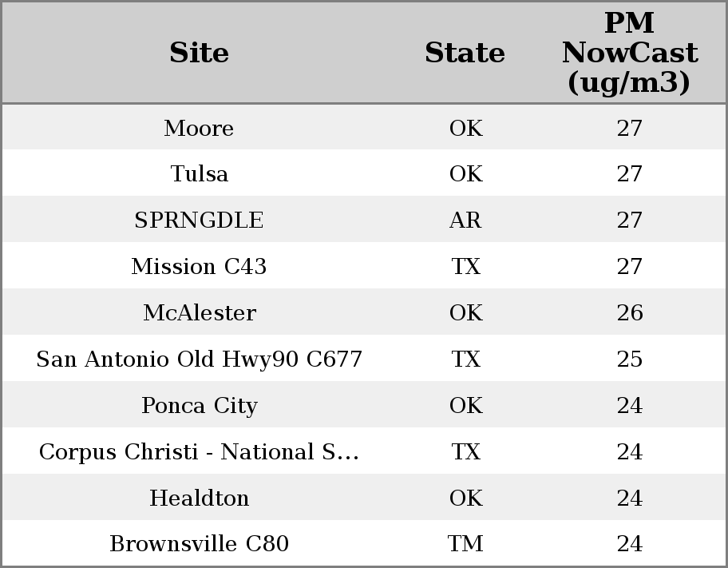Click the Brownsville C80 site

[x=199, y=544]
